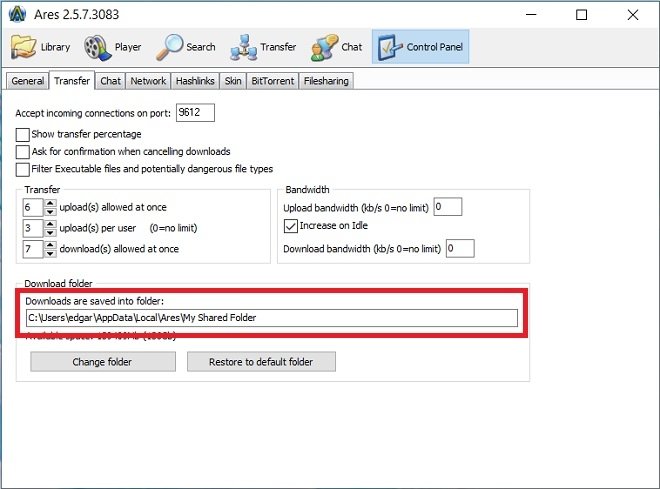Image resolution: width=660 pixels, height=489 pixels.
Task: Click the Upload bandwidth input field
Action: pyautogui.click(x=448, y=207)
